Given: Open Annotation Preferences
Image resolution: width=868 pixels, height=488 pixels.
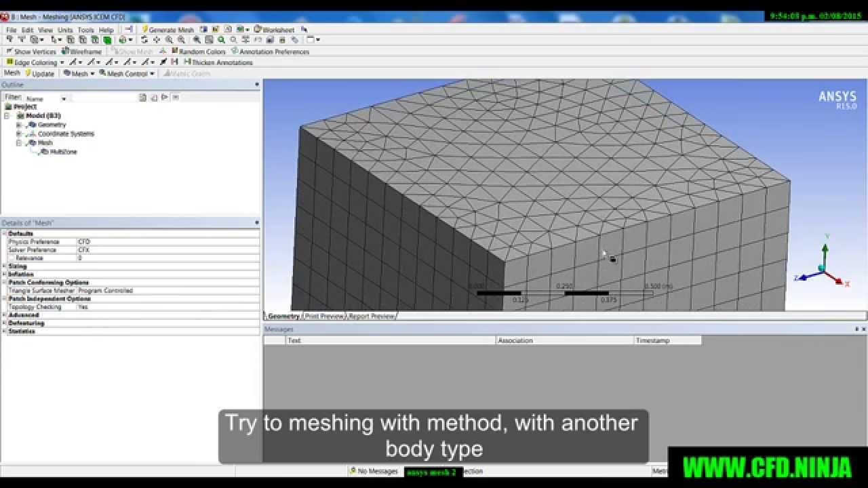Looking at the screenshot, I should click(270, 52).
